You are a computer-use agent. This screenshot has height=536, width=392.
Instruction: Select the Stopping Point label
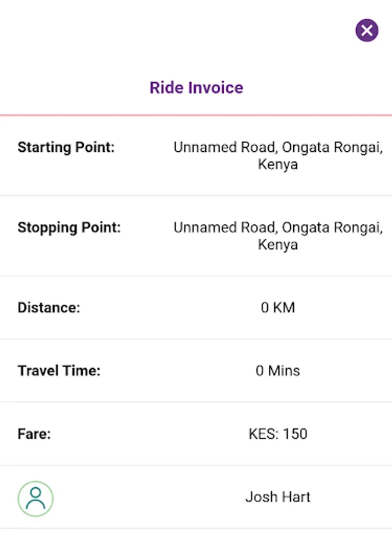69,228
